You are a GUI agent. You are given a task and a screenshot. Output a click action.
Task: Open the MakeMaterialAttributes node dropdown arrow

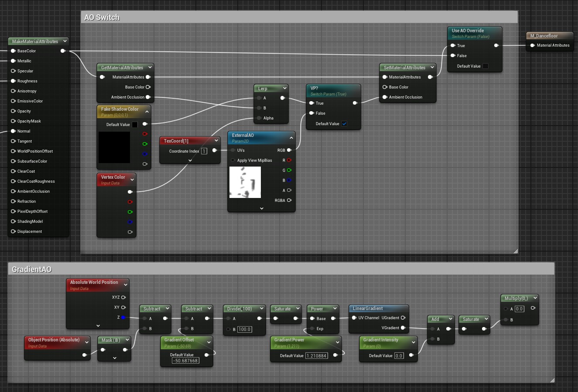(x=65, y=41)
